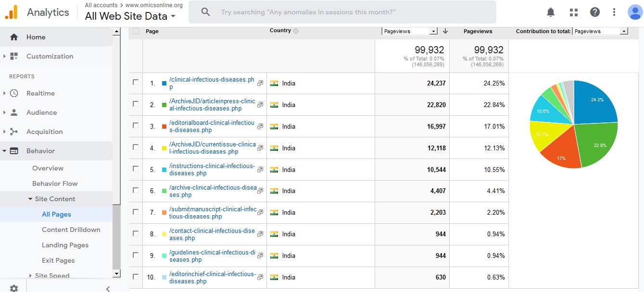Collapse sidebar with the left chevron
This screenshot has height=292, width=644.
pyautogui.click(x=108, y=288)
